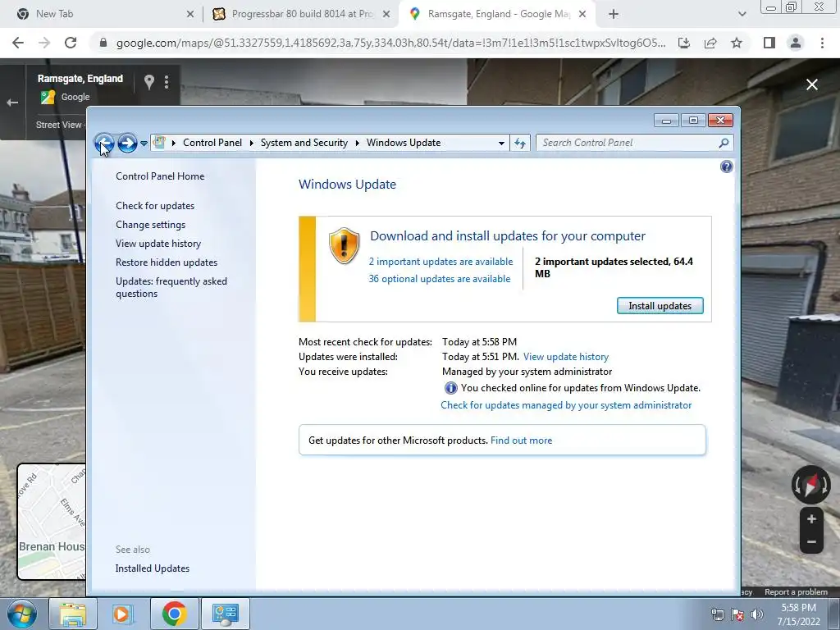Expand arrow before Control Panel breadcrumb
Screen dimensions: 840x630
click(174, 143)
